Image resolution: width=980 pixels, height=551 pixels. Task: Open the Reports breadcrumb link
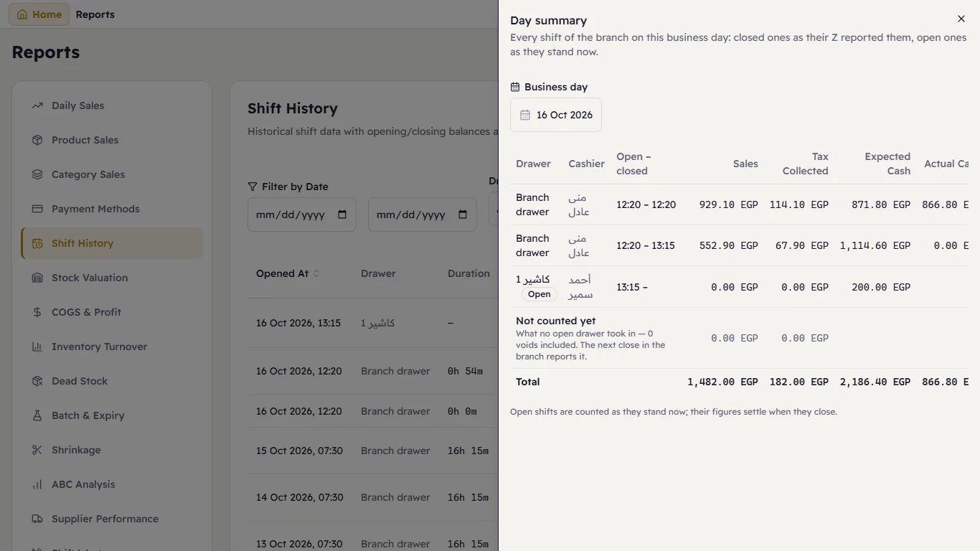pyautogui.click(x=95, y=14)
